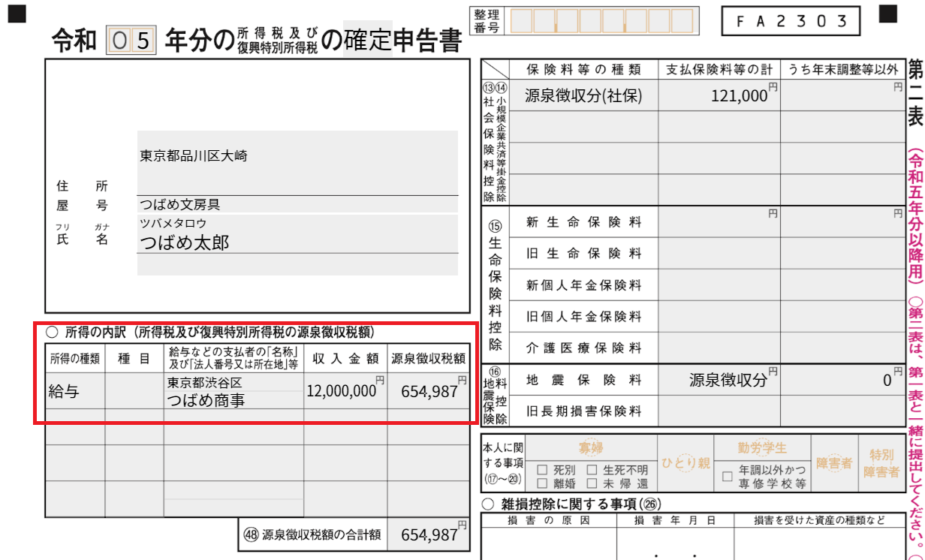
Task: Click うち年末調整等以外 field in 源泉徴収分(社保) row
Action: (x=842, y=96)
